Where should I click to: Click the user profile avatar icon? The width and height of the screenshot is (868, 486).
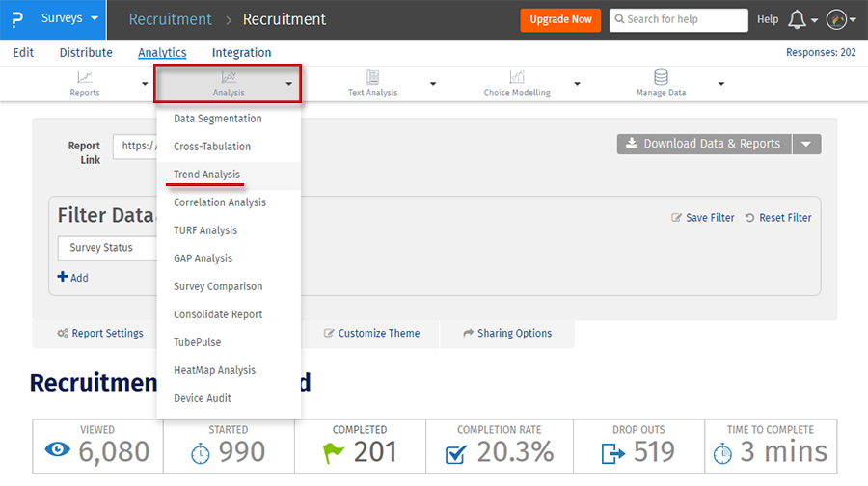[x=836, y=19]
